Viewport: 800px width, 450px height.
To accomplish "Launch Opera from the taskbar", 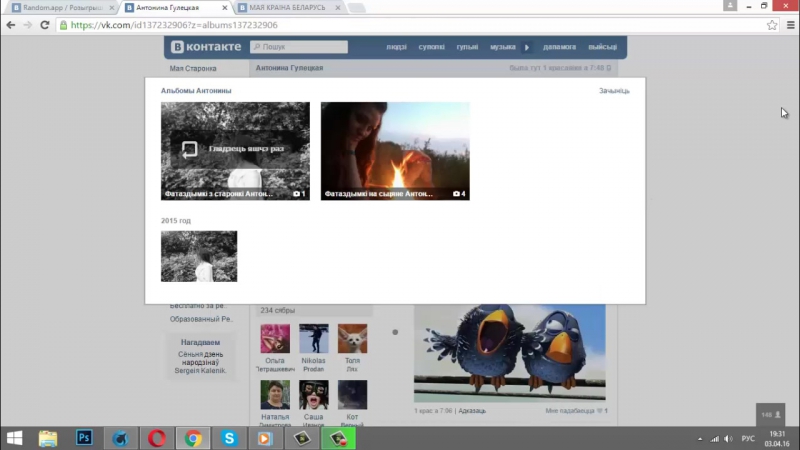I will click(157, 438).
